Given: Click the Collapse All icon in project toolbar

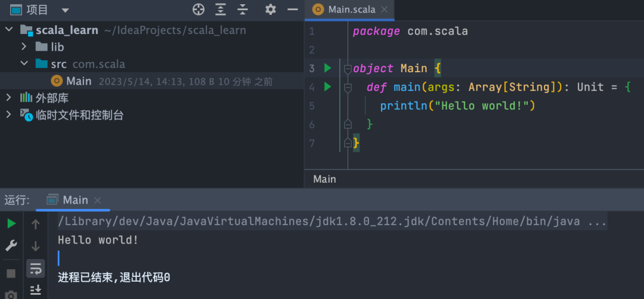Looking at the screenshot, I should tap(243, 10).
